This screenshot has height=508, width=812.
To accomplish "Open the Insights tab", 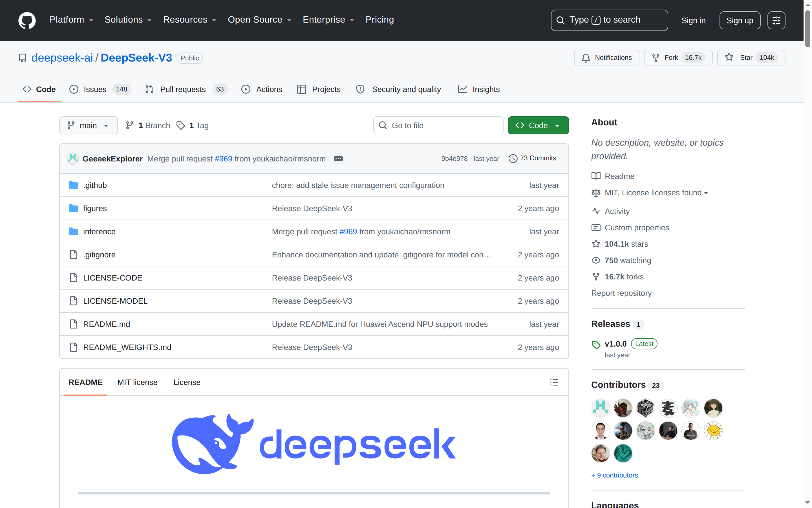I will click(478, 89).
